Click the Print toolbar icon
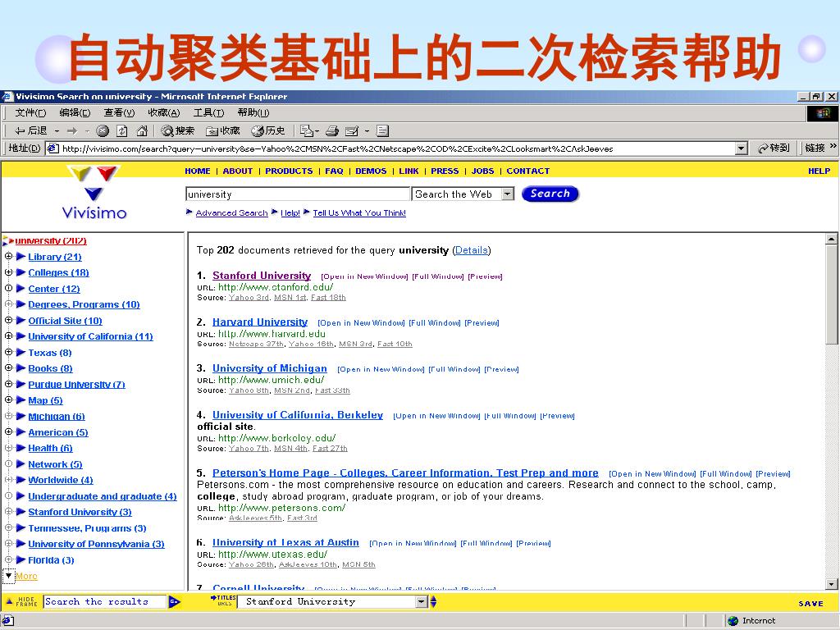 pyautogui.click(x=332, y=130)
